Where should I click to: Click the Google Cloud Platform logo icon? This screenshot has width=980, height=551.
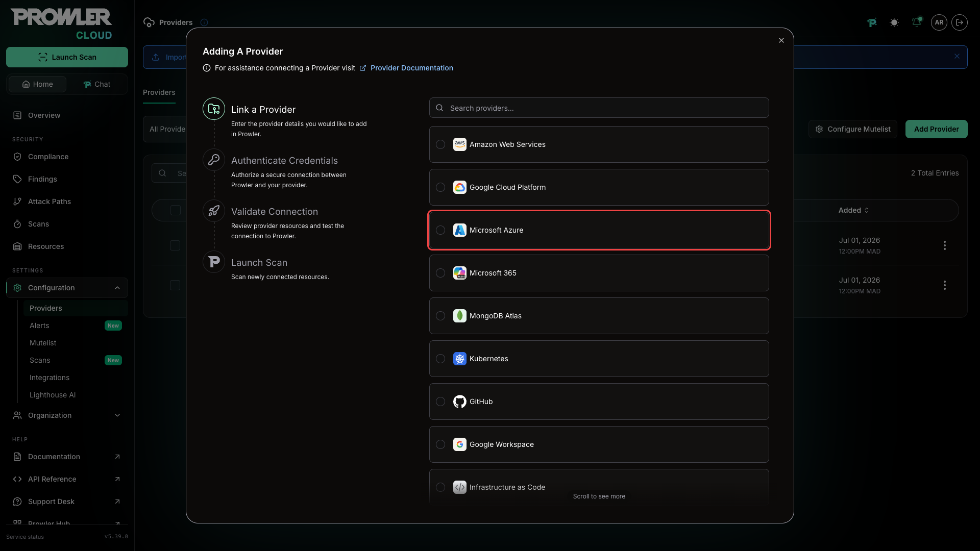(x=460, y=187)
